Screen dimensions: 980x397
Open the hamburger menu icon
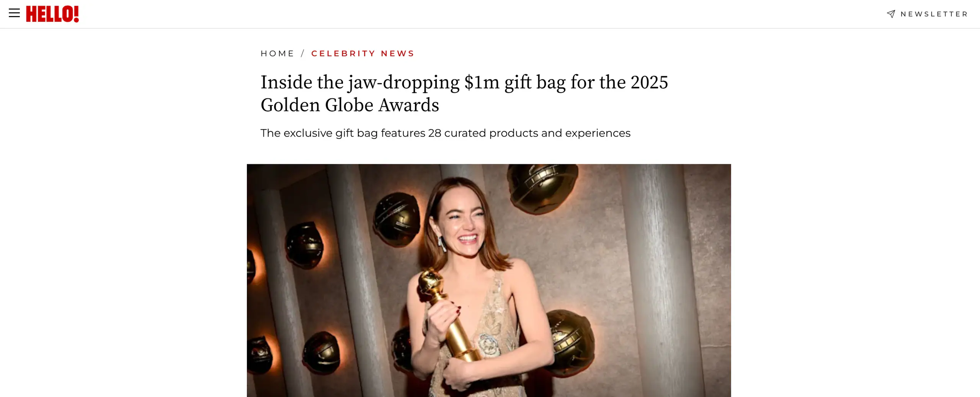click(14, 13)
